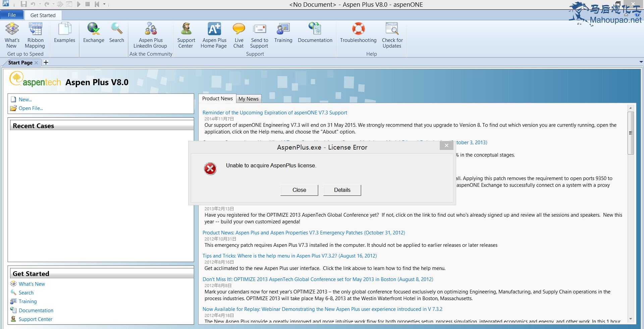Open What's New link under Get Started

pos(32,284)
